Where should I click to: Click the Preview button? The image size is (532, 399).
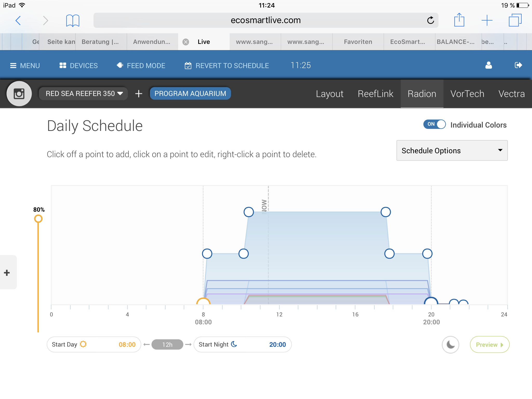tap(489, 345)
